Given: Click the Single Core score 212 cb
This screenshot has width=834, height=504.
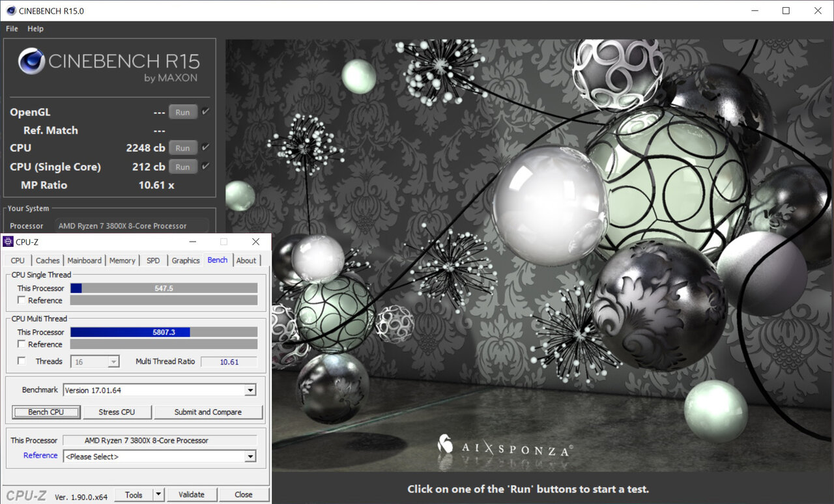Looking at the screenshot, I should pos(149,167).
